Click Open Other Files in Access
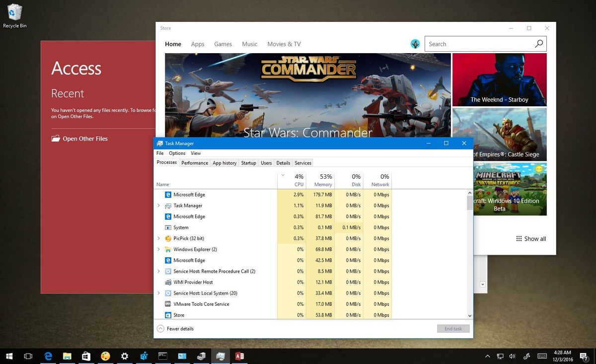 (84, 139)
